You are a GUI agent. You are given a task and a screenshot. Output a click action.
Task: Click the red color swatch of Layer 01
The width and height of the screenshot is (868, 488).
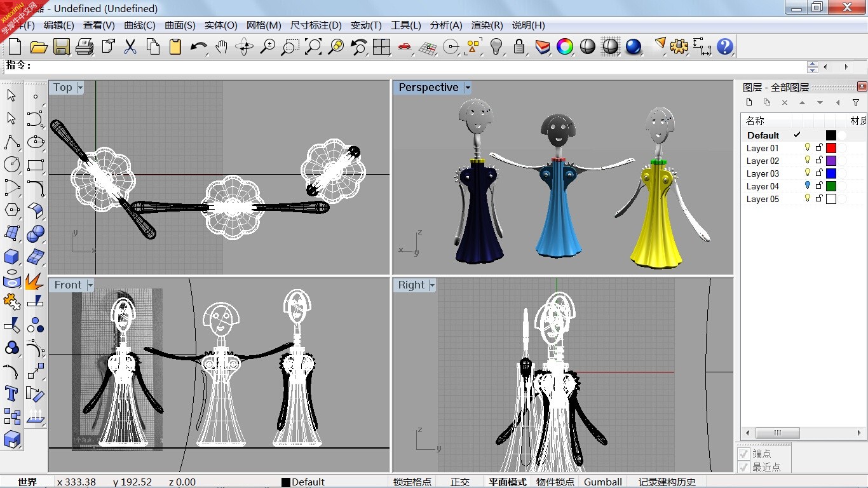coord(831,147)
